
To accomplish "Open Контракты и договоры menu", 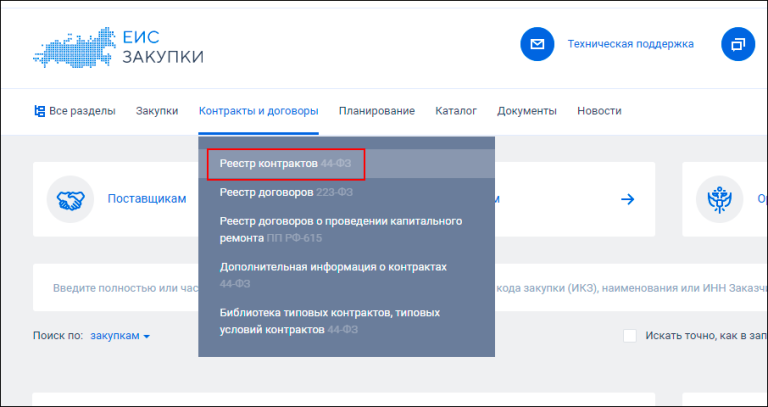I will pyautogui.click(x=259, y=111).
